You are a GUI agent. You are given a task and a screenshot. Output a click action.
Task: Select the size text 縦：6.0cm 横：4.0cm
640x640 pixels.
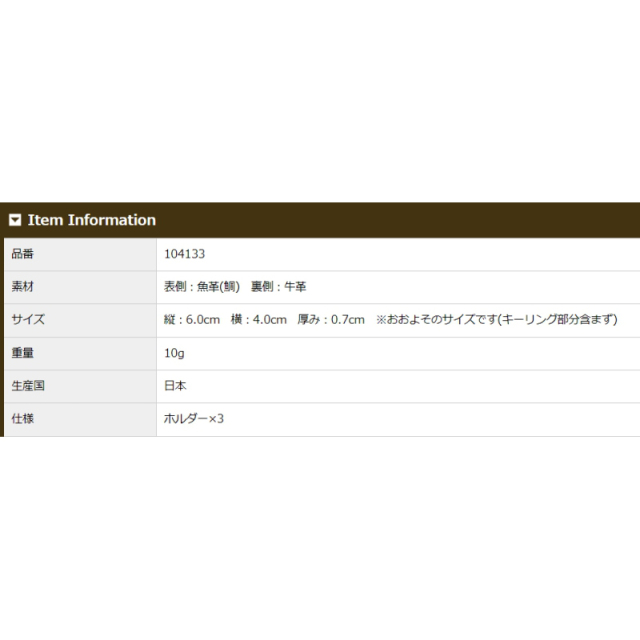(225, 320)
